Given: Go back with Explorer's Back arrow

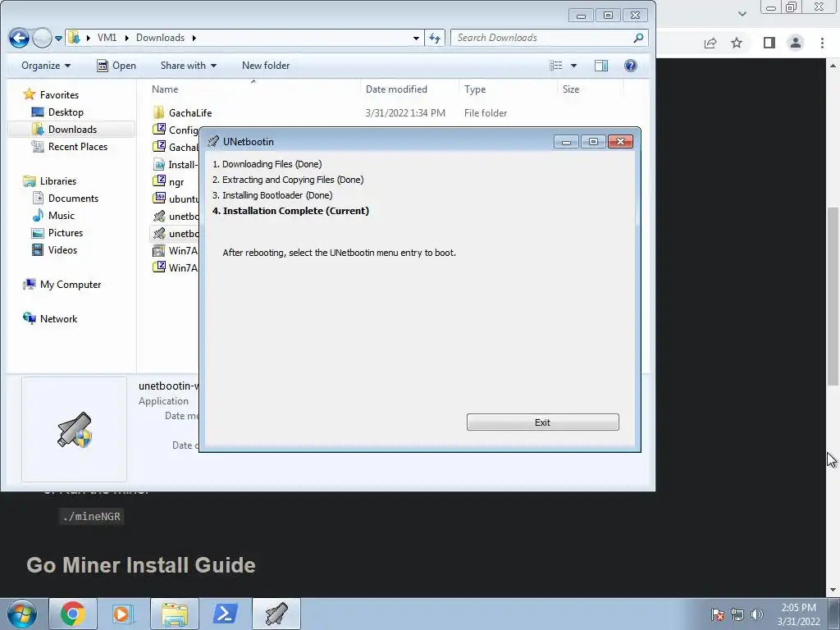Looking at the screenshot, I should pyautogui.click(x=20, y=38).
